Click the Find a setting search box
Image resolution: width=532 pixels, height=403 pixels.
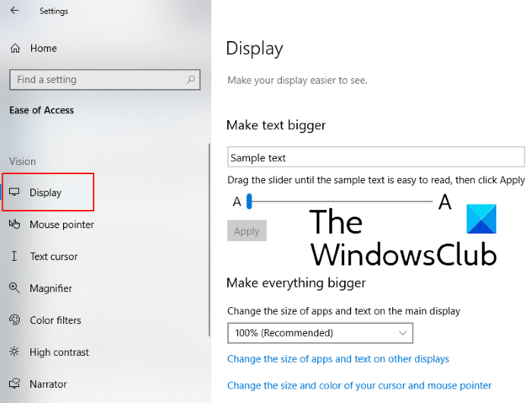pos(105,80)
